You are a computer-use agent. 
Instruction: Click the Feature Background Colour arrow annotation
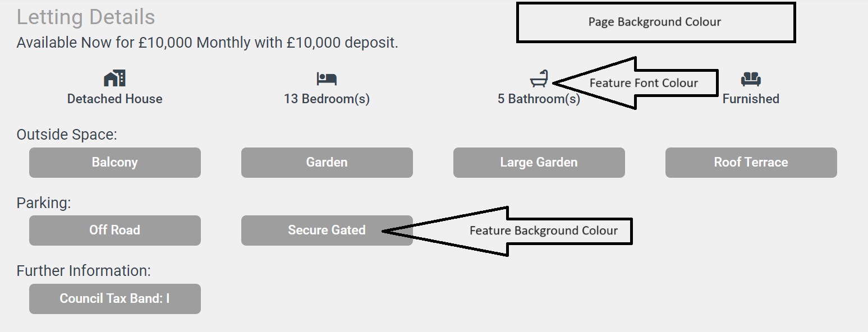pos(543,230)
